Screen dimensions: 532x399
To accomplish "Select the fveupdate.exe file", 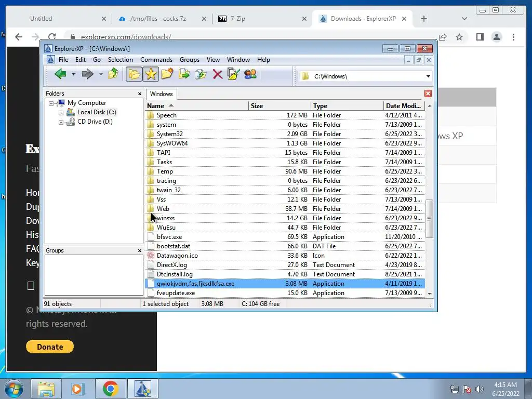I will coord(285,293).
